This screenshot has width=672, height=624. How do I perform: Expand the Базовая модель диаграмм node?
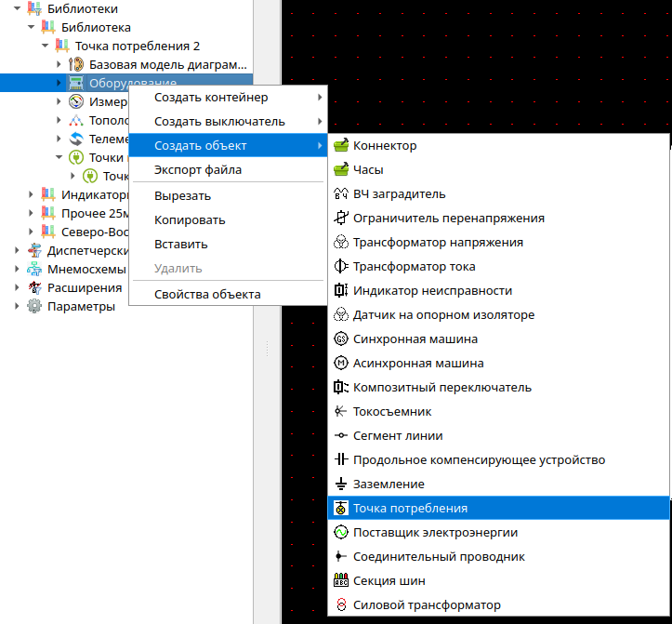(x=59, y=64)
